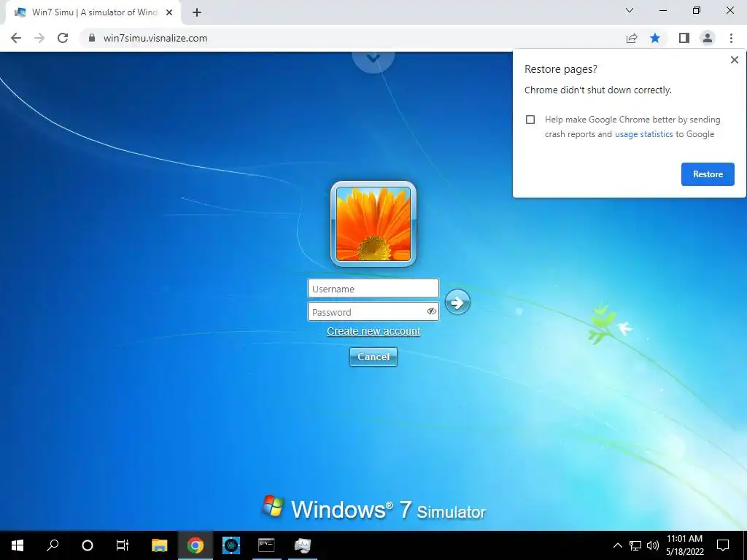View site information lock icon
This screenshot has height=560, width=747.
tap(92, 38)
